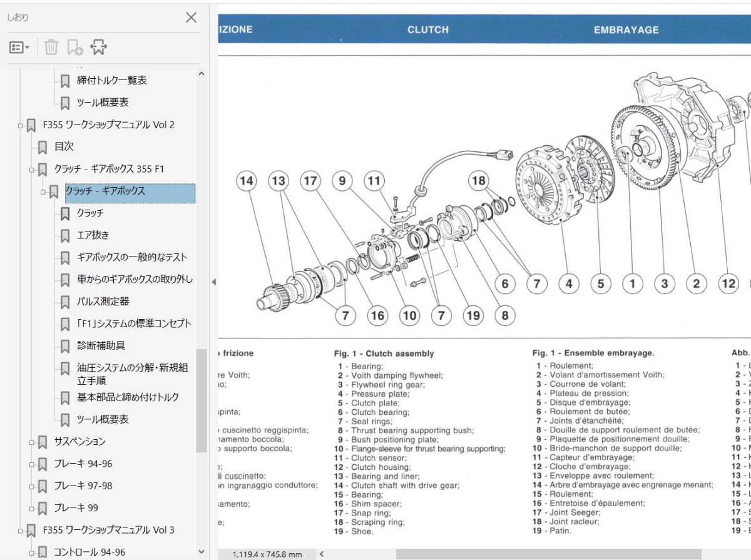Collapse the F355 ワークショップマニュアル Vol 2 node
Screen dimensions: 751x560
pos(21,125)
